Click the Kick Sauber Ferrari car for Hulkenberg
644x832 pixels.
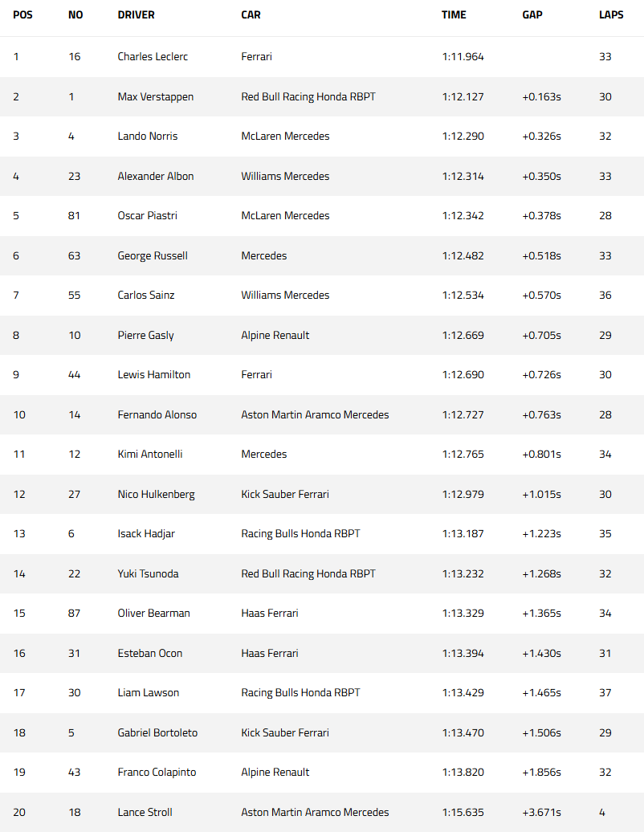pyautogui.click(x=285, y=494)
